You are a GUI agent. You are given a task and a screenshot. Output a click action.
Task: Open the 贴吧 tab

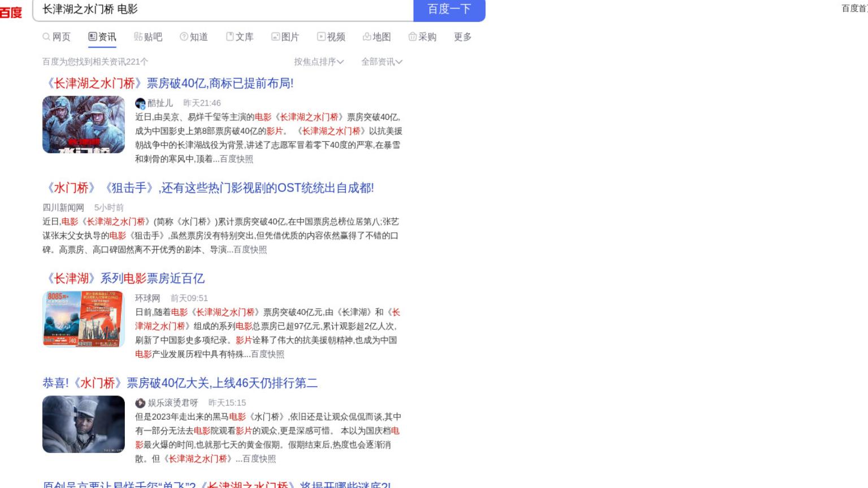(x=148, y=37)
